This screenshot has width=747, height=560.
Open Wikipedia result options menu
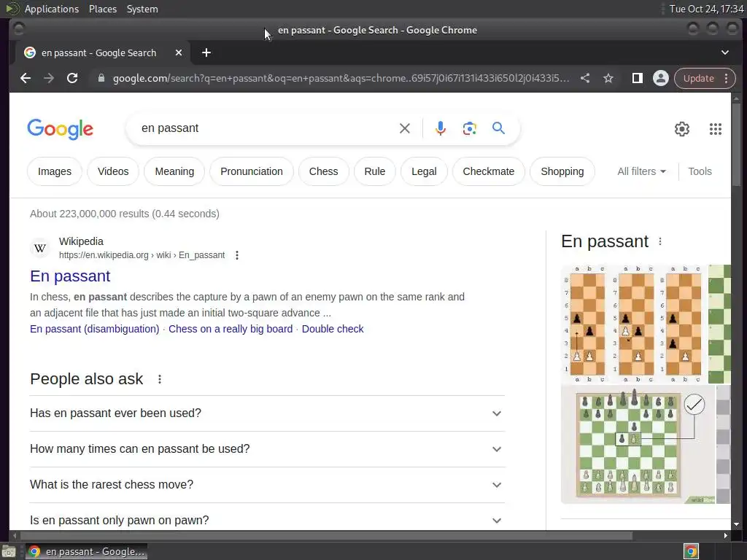tap(237, 255)
